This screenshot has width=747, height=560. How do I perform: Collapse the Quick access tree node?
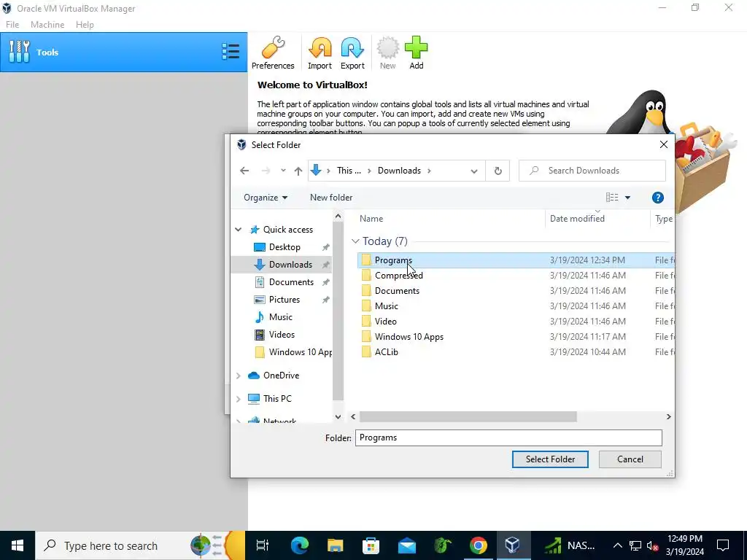[x=239, y=230]
